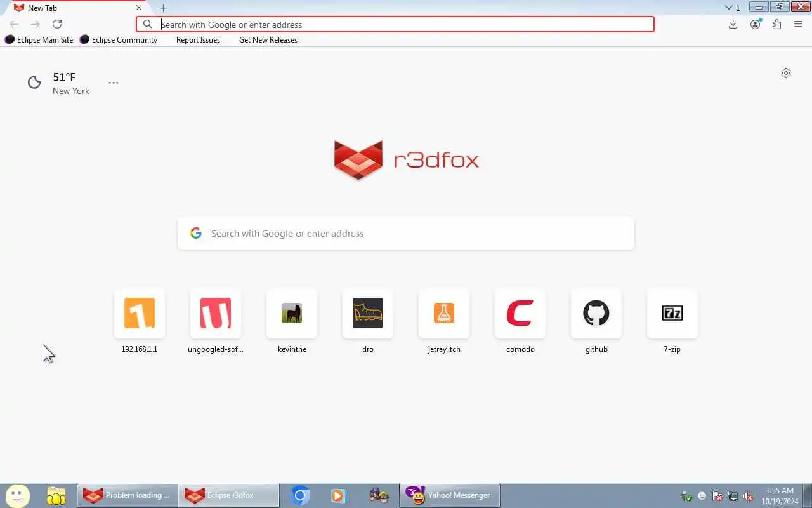Image resolution: width=812 pixels, height=508 pixels.
Task: Open the jetray.itch shortcut tile
Action: (444, 321)
